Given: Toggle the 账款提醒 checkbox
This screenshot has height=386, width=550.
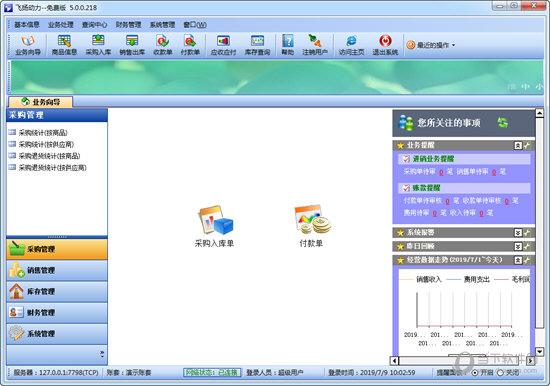Looking at the screenshot, I should click(x=406, y=188).
